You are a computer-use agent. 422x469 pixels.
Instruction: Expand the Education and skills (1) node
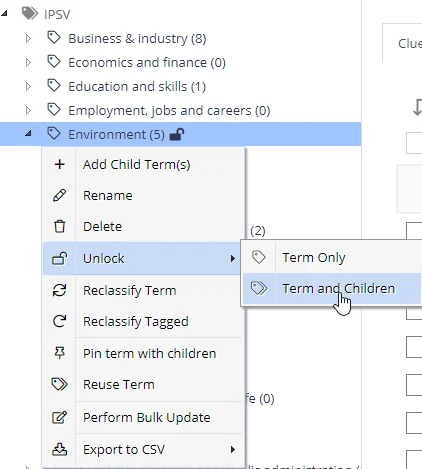[x=28, y=87]
